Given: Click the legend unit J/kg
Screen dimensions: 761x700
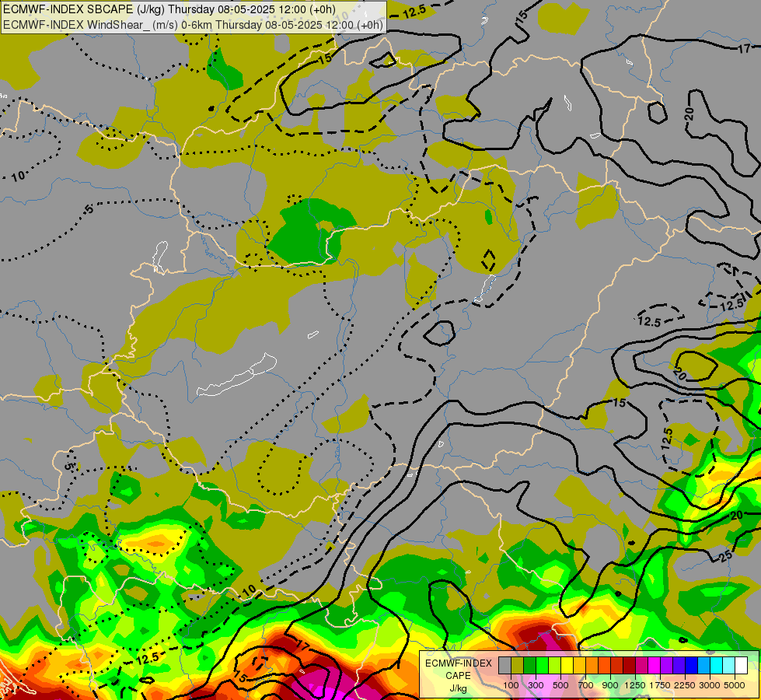Looking at the screenshot, I should [x=458, y=688].
